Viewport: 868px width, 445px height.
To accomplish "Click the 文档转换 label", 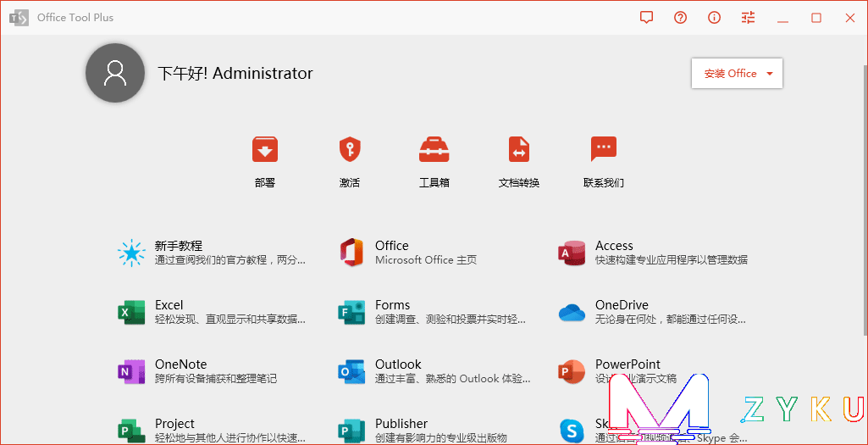I will (x=519, y=183).
